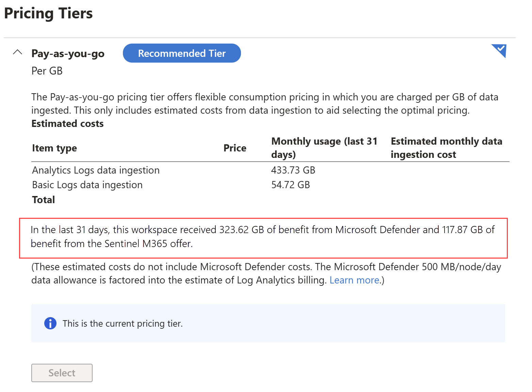
Task: Click Estimated monthly data ingestion cost header
Action: [x=446, y=148]
